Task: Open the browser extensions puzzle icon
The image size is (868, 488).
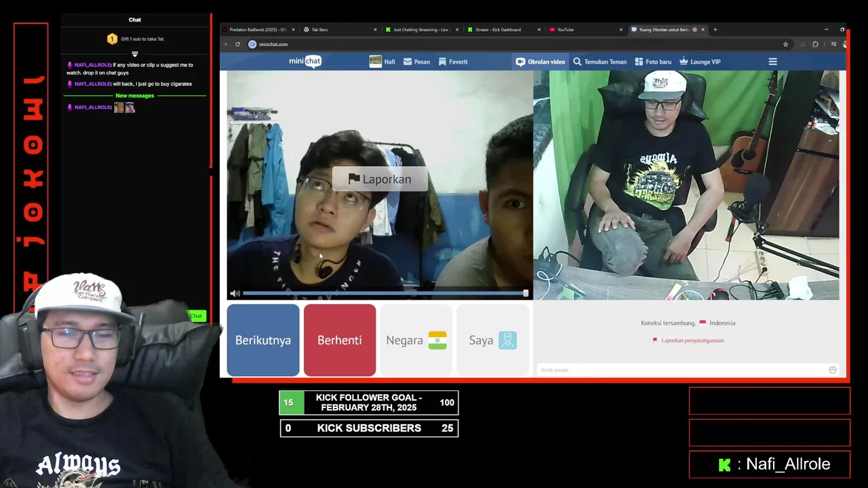Action: [x=815, y=44]
